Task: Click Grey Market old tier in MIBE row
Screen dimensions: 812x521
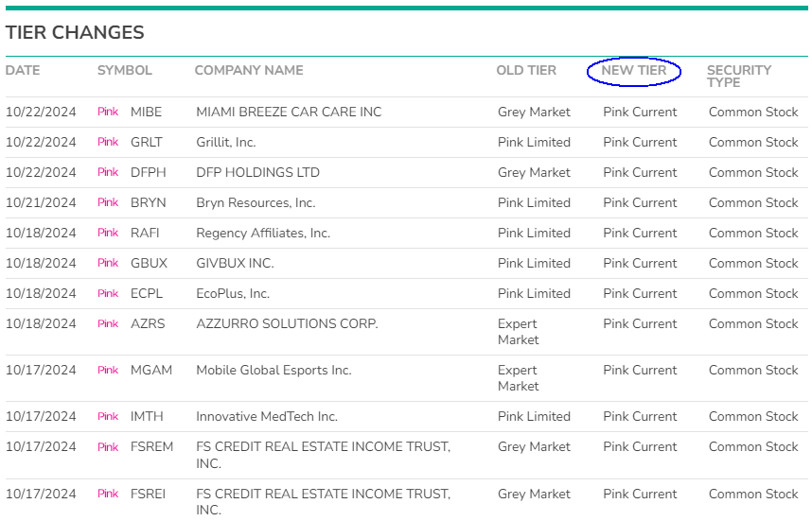Action: click(534, 113)
